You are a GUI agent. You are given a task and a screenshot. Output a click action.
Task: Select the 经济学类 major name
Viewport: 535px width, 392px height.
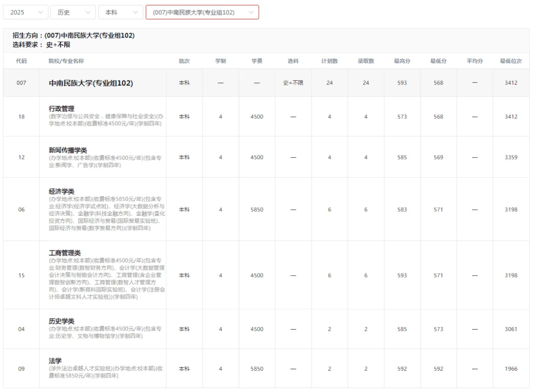click(x=61, y=191)
